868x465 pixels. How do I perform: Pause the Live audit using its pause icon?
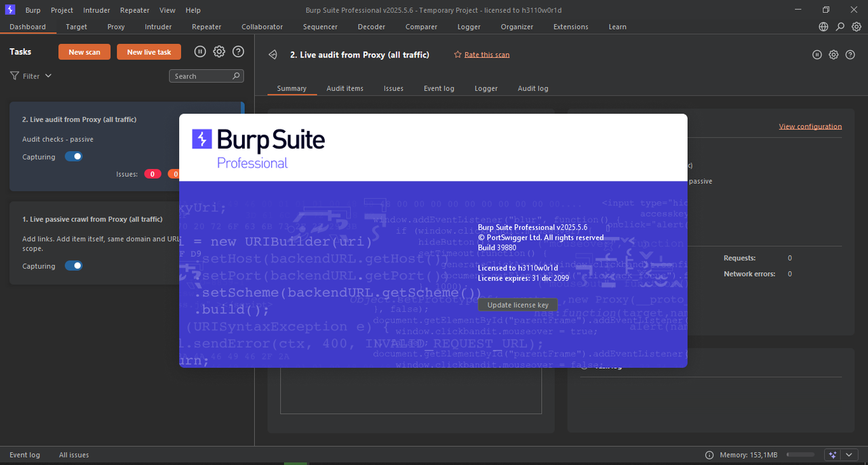(x=817, y=55)
